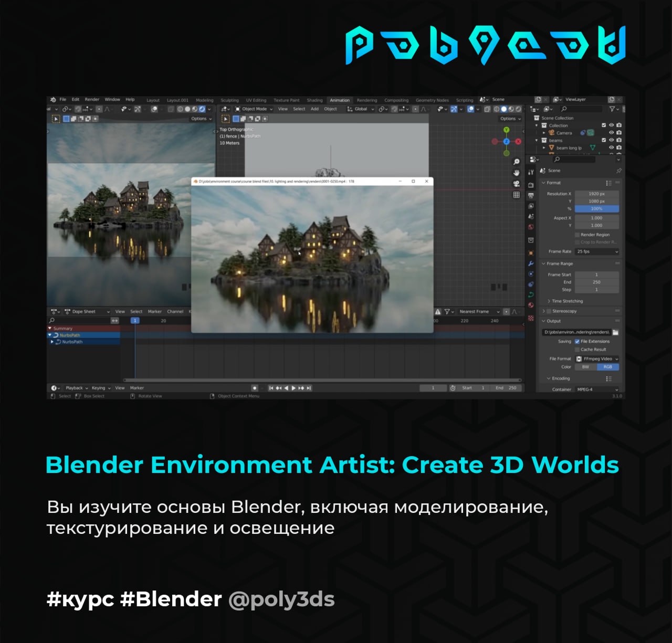
Task: Pin the Scene properties with the pin icon
Action: (x=618, y=171)
